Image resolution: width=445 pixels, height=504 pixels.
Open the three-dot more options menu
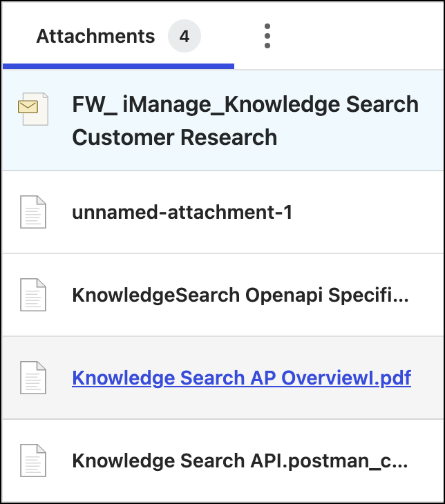tap(267, 36)
